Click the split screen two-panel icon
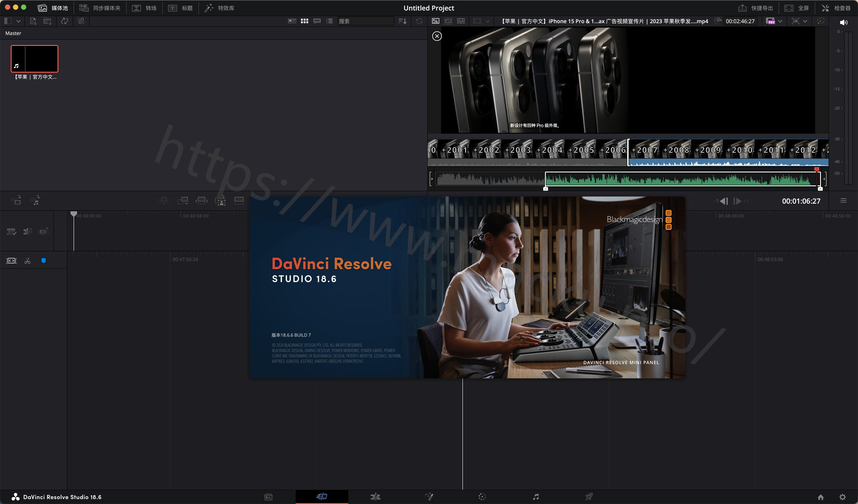858x504 pixels. pos(239,201)
